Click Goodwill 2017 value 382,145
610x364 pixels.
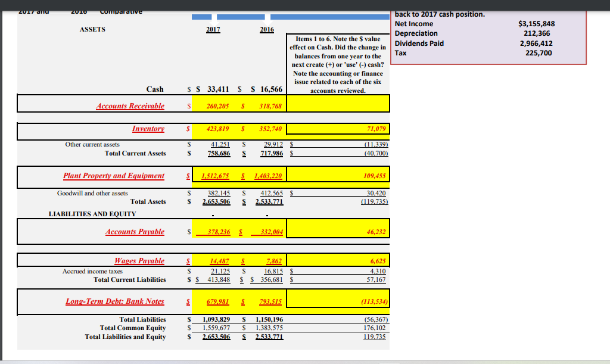coord(219,193)
